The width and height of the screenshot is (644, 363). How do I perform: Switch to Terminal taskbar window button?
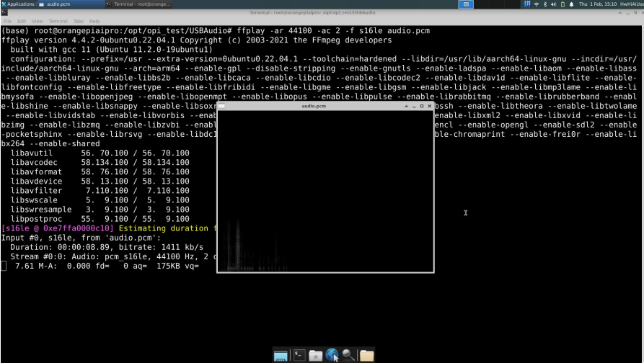(138, 4)
